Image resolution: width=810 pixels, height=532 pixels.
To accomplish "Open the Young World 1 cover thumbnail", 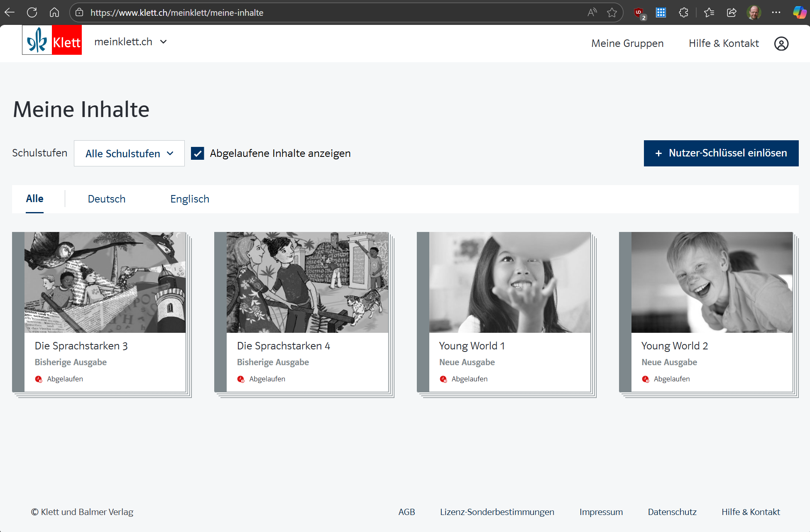I will click(x=509, y=282).
